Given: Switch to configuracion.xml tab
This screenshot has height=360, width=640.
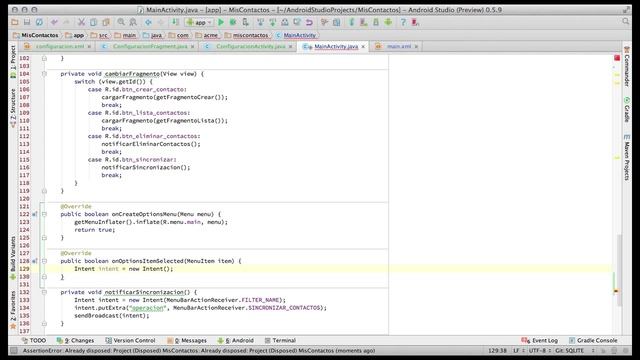Looking at the screenshot, I should point(60,47).
